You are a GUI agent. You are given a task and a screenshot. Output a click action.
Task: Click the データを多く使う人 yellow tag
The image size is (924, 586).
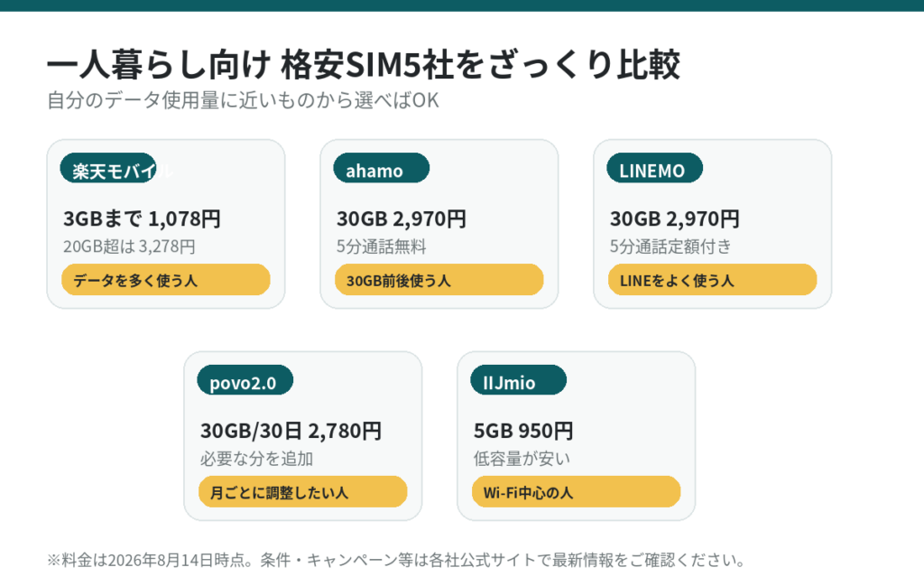(166, 279)
